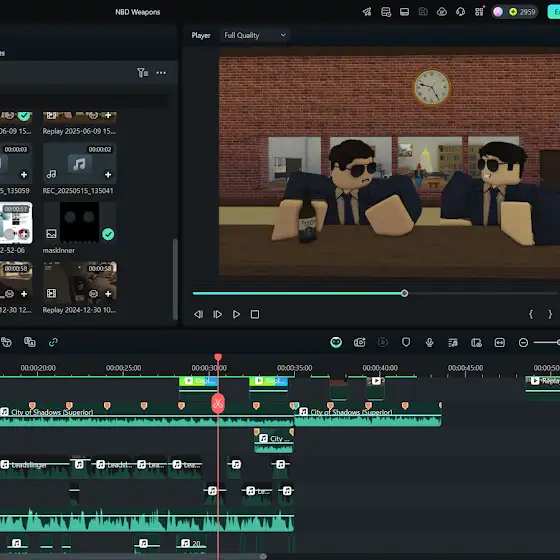Open the screen layout monitor icon
Image resolution: width=560 pixels, height=560 pixels.
click(x=404, y=12)
